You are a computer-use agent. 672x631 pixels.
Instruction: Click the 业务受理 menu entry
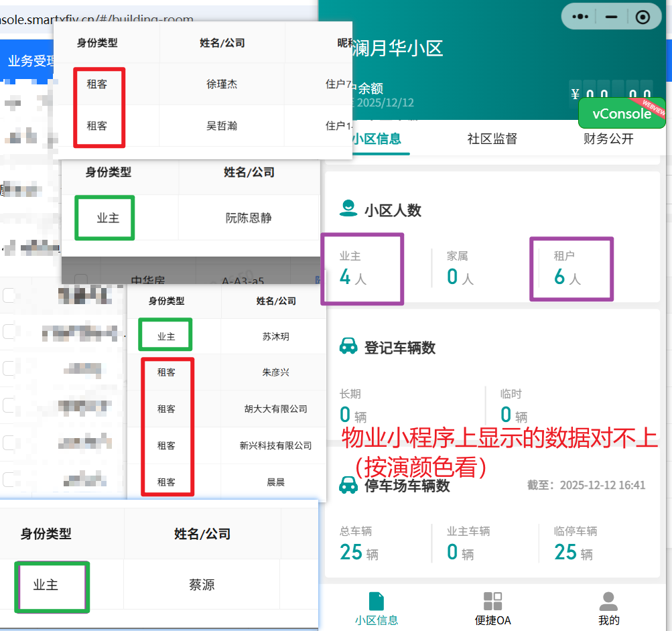(x=31, y=60)
